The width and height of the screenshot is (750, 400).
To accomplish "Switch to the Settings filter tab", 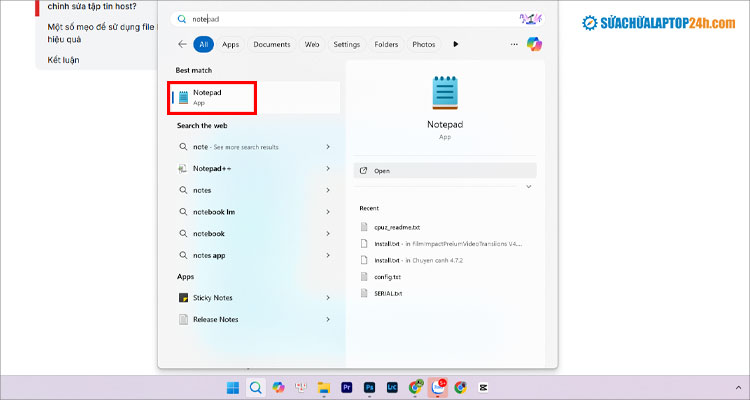I will tap(346, 44).
